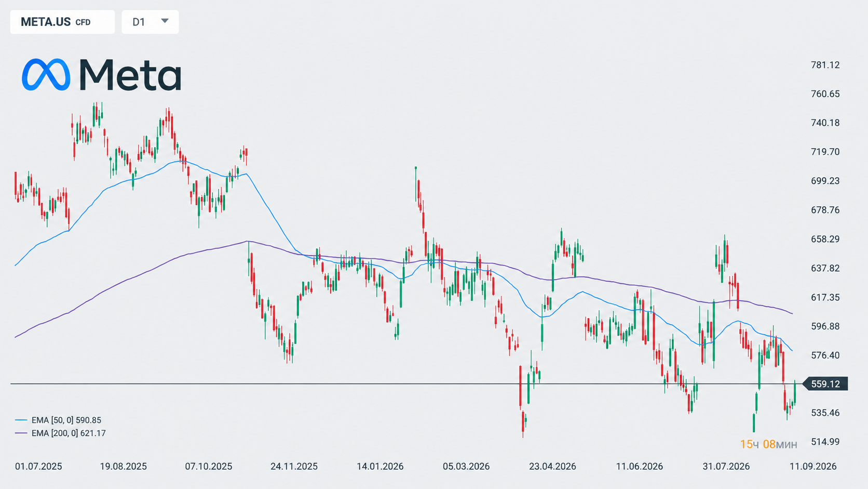Viewport: 868px width, 489px height.
Task: Click the 699.23 price axis value
Action: tap(825, 181)
